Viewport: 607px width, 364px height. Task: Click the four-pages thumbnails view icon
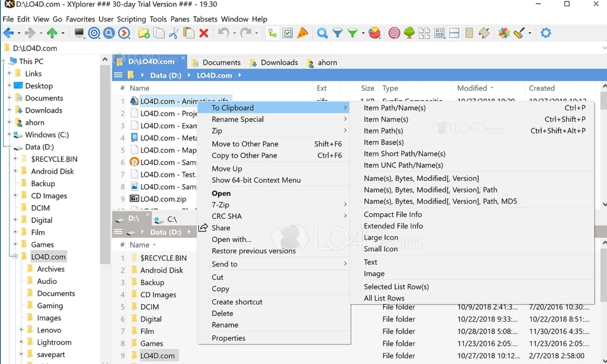point(424,33)
